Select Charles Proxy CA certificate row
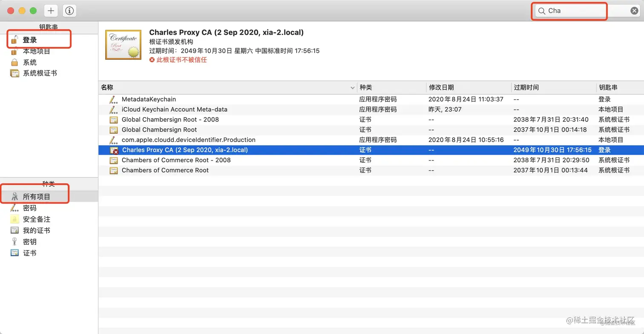 click(371, 150)
